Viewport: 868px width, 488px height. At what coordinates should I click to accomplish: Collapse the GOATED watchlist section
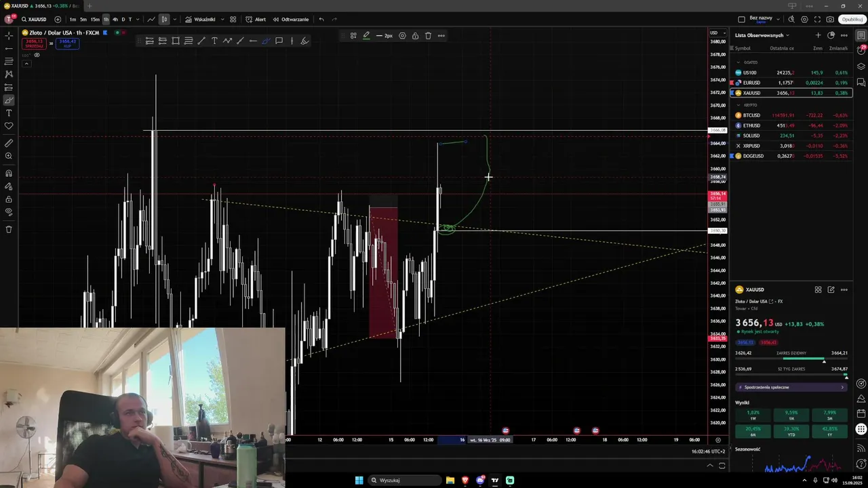click(738, 62)
